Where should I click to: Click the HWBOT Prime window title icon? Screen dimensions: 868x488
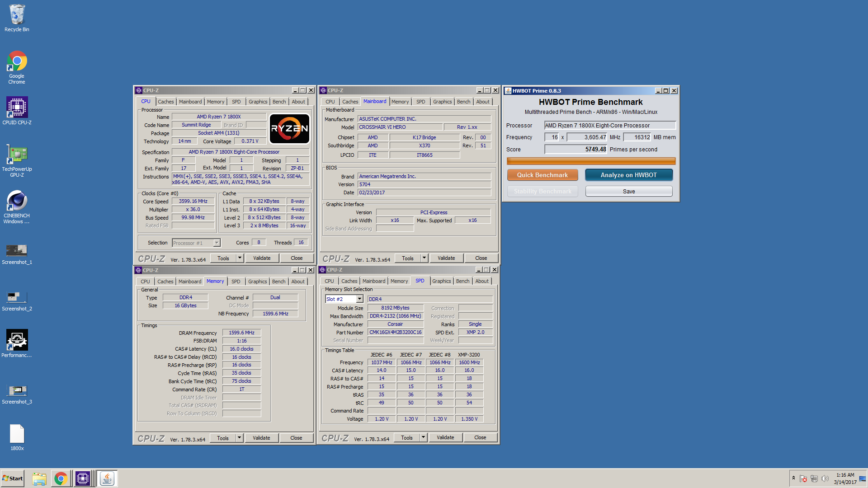508,91
